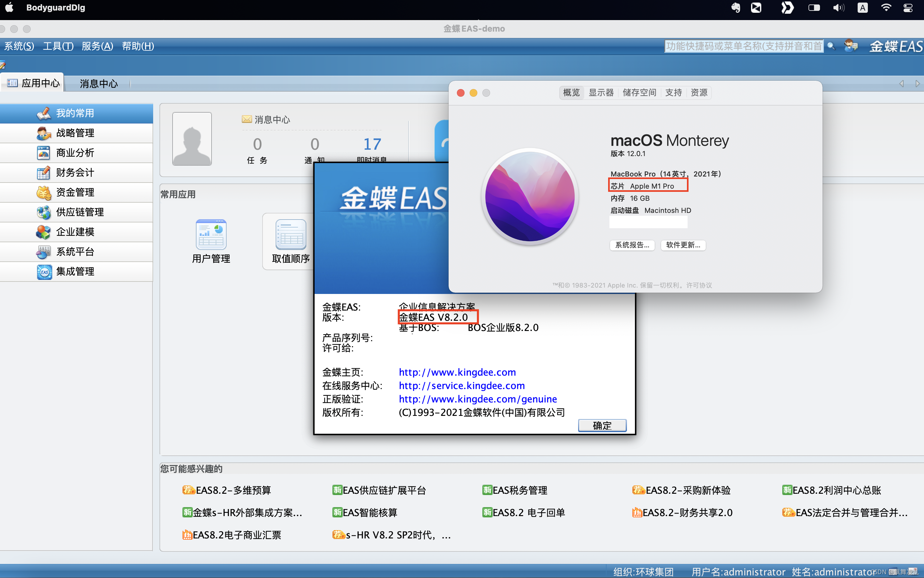The width and height of the screenshot is (924, 578).
Task: Open EAS8.2-财务共享2.0 item
Action: point(682,513)
